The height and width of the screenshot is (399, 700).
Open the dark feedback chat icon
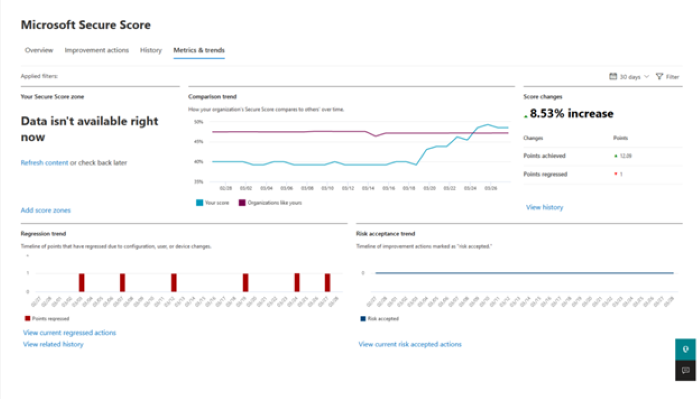pyautogui.click(x=685, y=370)
